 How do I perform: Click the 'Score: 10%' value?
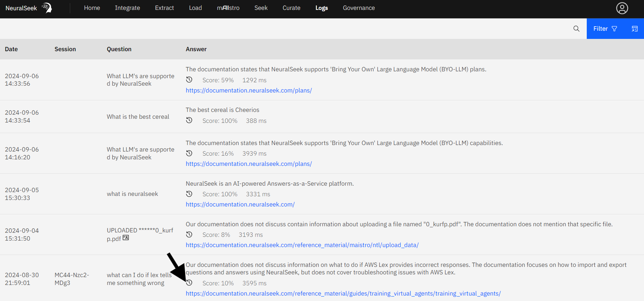tap(218, 283)
